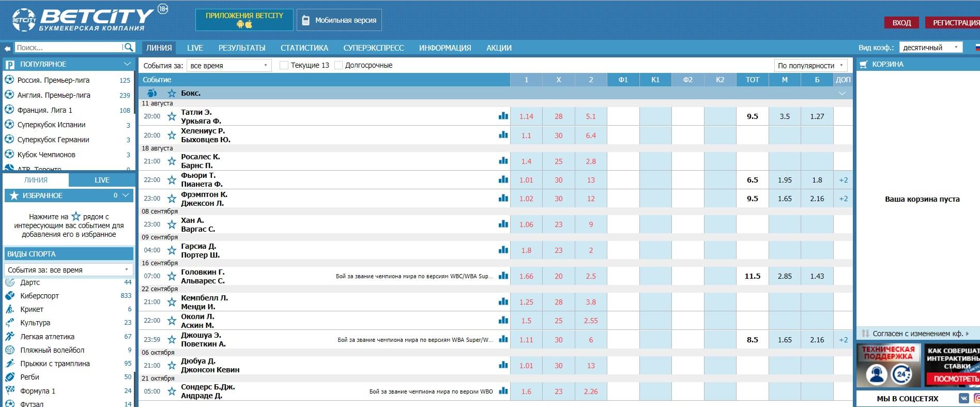
Task: Open statistics chart icon for Фьюри–Пианета
Action: [503, 179]
